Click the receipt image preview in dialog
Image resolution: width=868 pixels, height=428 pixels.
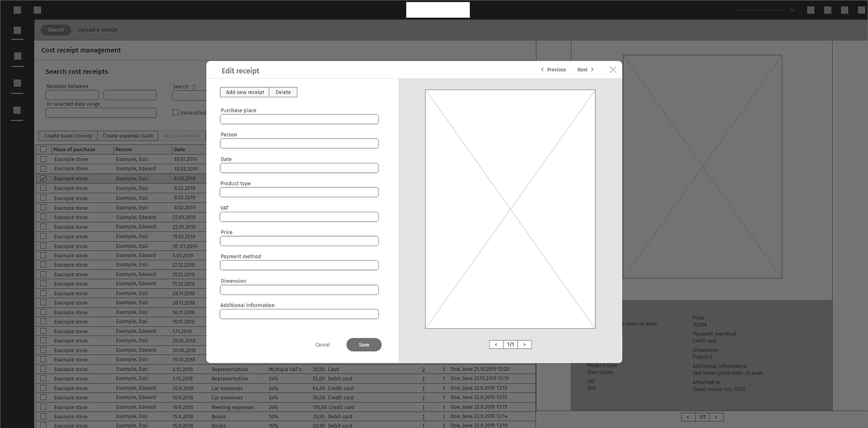(x=510, y=209)
